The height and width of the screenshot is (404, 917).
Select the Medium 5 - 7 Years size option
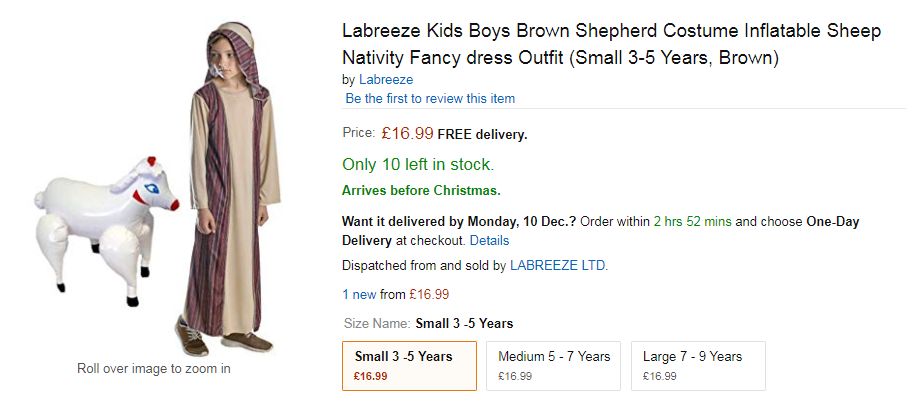click(553, 366)
